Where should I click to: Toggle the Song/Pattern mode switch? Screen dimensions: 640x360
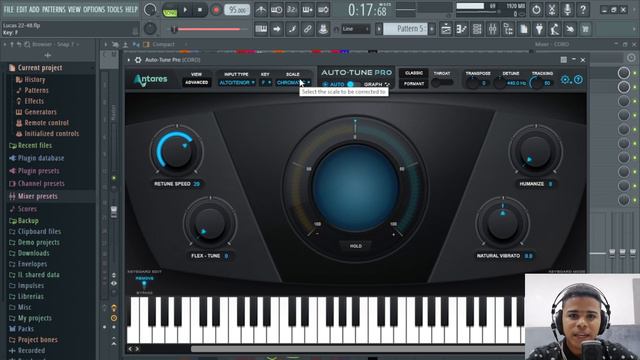tap(170, 10)
